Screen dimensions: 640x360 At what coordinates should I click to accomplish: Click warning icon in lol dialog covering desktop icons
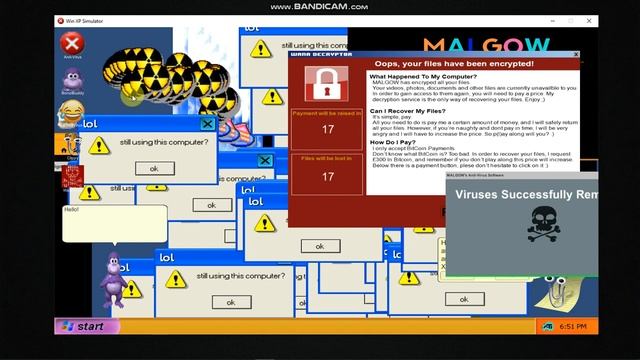99,145
